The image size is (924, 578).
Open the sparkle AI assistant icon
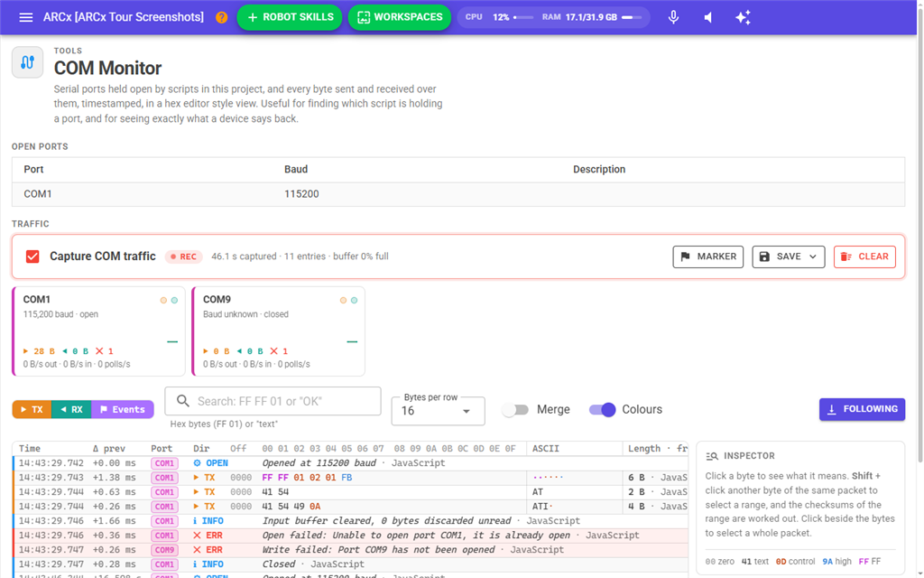tap(744, 17)
